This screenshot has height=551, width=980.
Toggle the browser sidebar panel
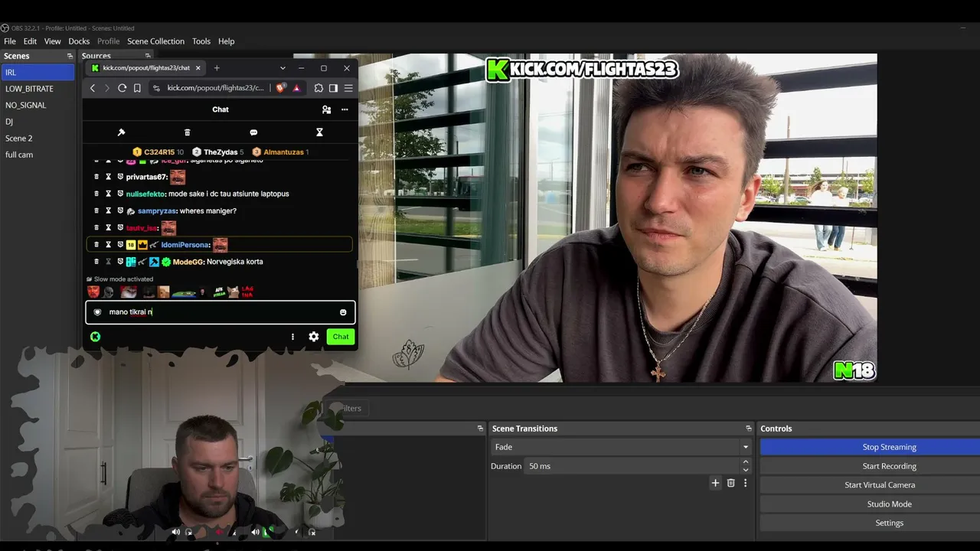333,88
